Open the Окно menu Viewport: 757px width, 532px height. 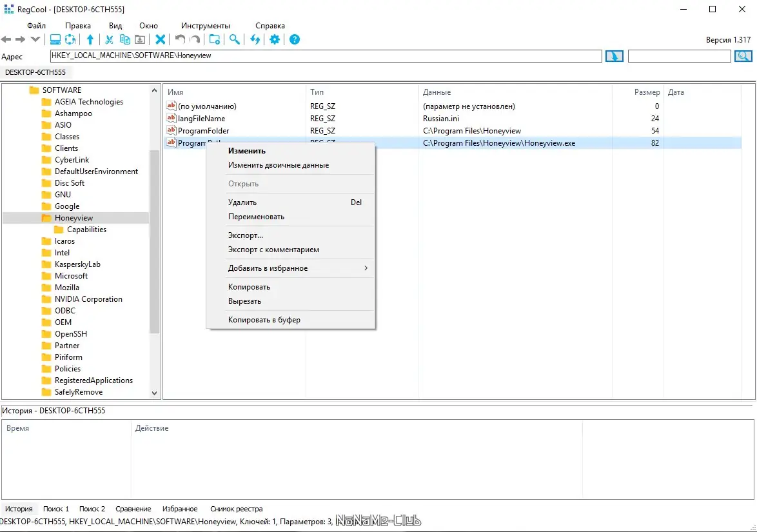pos(148,26)
